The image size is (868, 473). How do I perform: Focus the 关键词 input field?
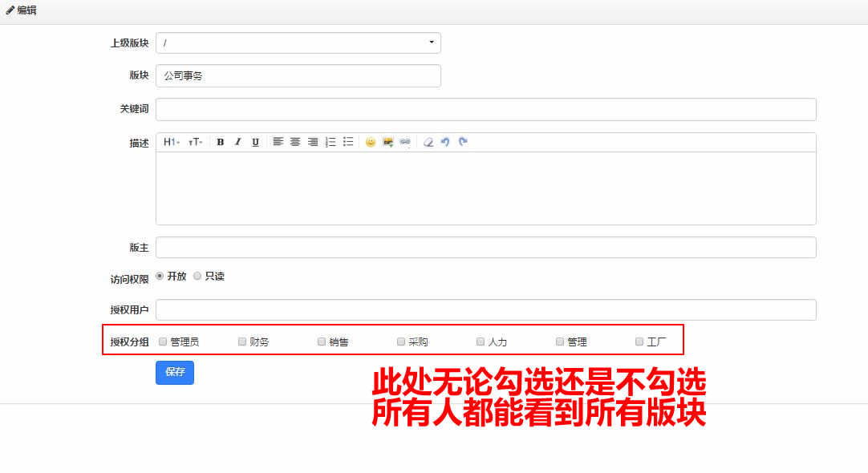(486, 109)
